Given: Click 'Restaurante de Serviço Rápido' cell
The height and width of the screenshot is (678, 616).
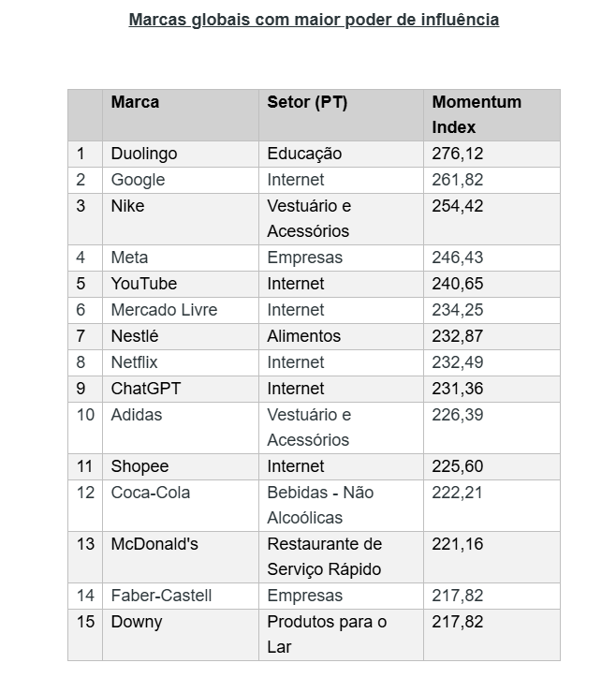Looking at the screenshot, I should coord(324,556).
